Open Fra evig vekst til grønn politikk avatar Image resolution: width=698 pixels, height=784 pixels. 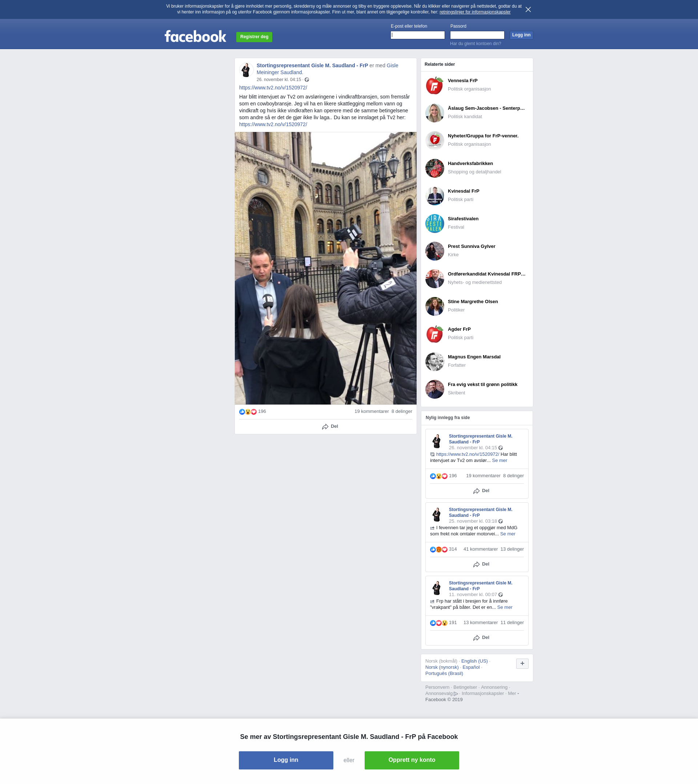coord(434,389)
